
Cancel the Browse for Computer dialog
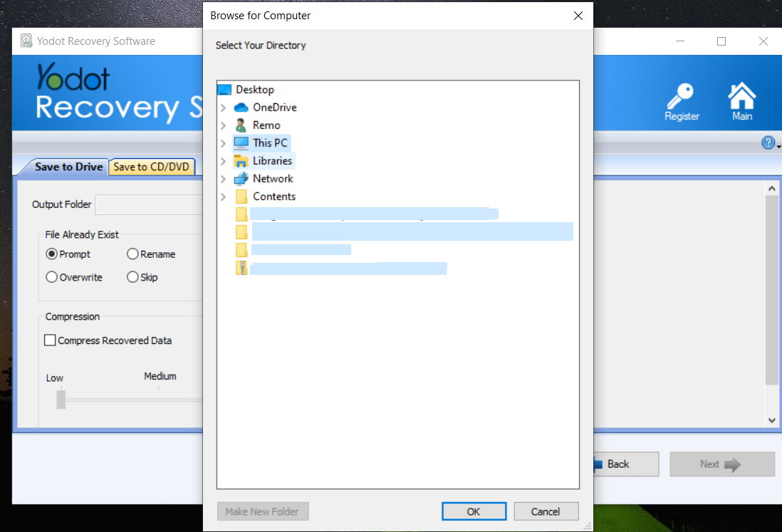point(546,511)
